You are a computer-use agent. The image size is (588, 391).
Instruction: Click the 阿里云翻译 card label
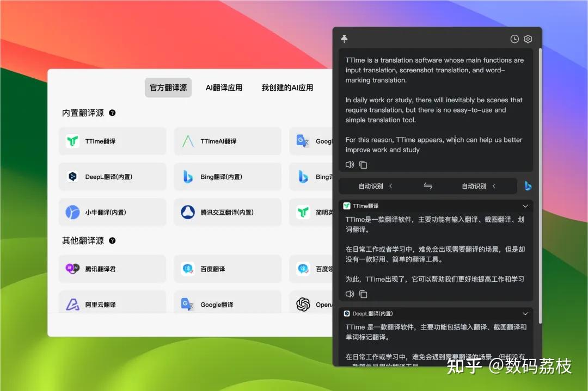coord(100,305)
